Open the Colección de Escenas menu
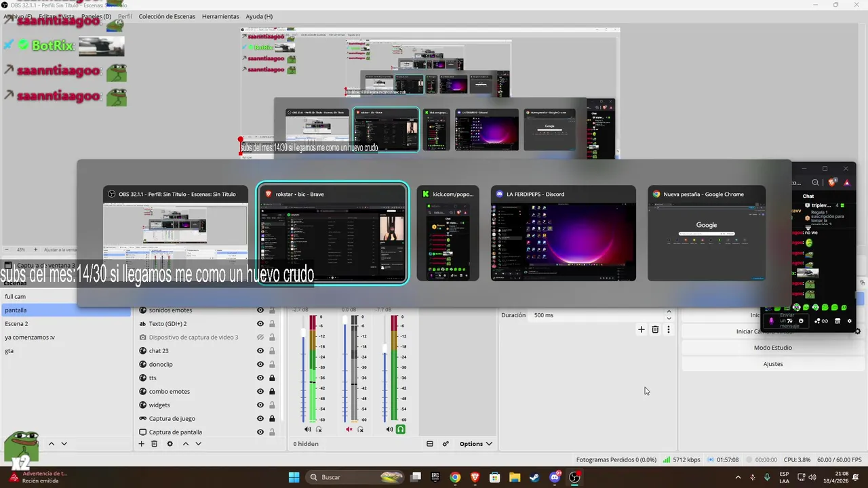Viewport: 868px width, 488px height. (x=166, y=16)
